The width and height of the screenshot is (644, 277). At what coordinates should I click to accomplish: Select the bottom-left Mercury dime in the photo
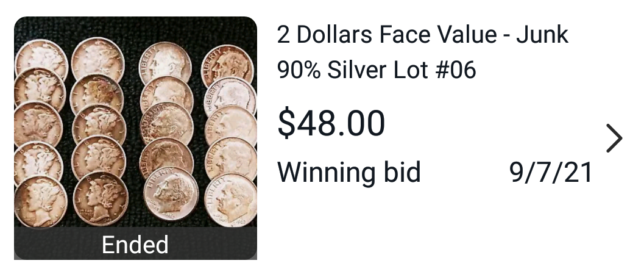[41, 201]
